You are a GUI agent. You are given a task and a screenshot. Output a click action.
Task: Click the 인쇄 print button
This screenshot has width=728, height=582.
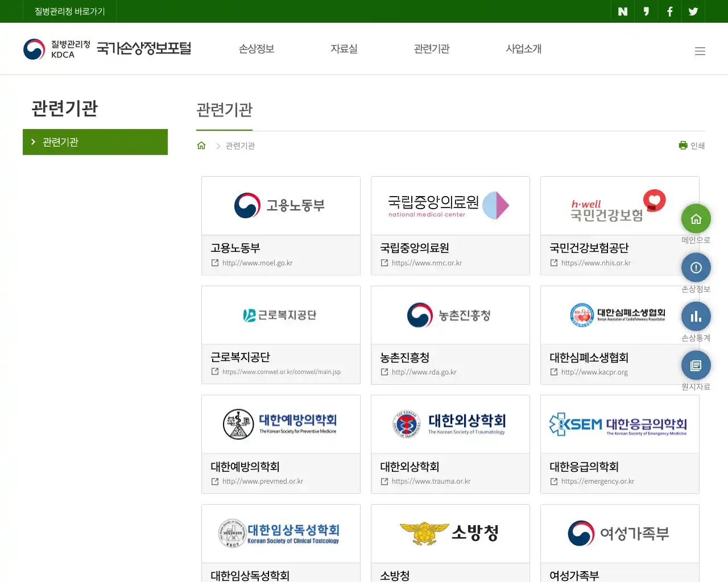(692, 145)
